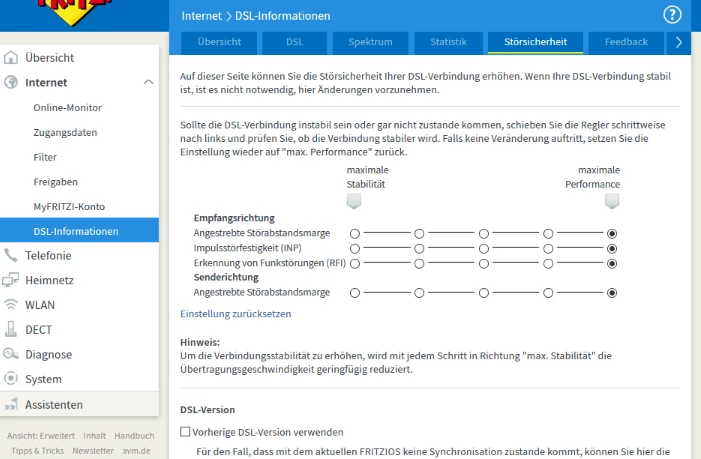Collapse the Internet menu chevron

point(148,82)
